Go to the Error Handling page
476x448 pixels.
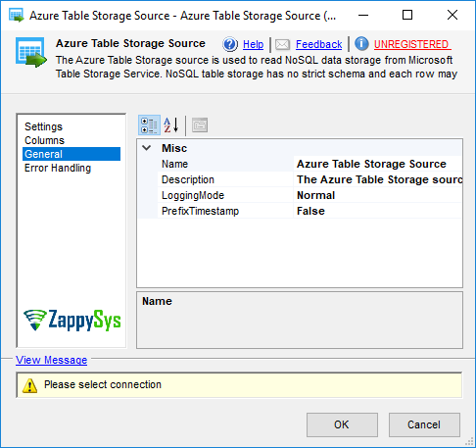pyautogui.click(x=58, y=168)
